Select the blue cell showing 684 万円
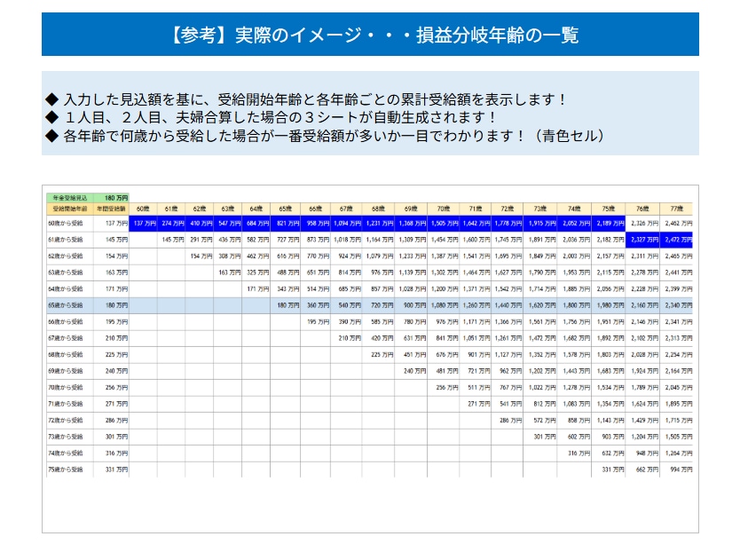Screen dimensions: 740x560 (256, 224)
